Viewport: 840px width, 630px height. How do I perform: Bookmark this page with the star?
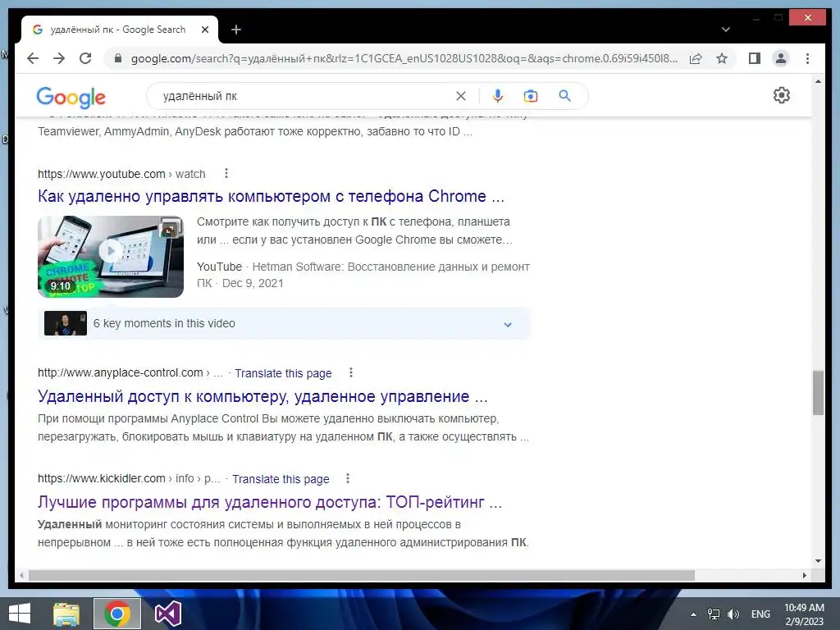(x=722, y=58)
